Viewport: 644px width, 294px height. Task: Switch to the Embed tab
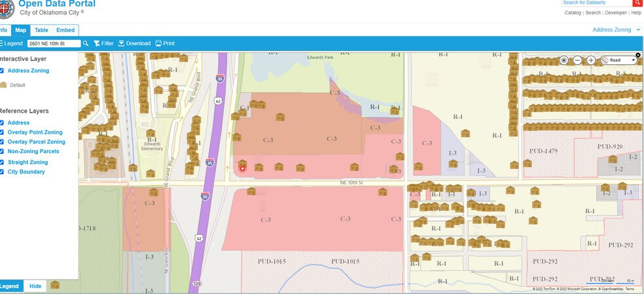click(65, 30)
